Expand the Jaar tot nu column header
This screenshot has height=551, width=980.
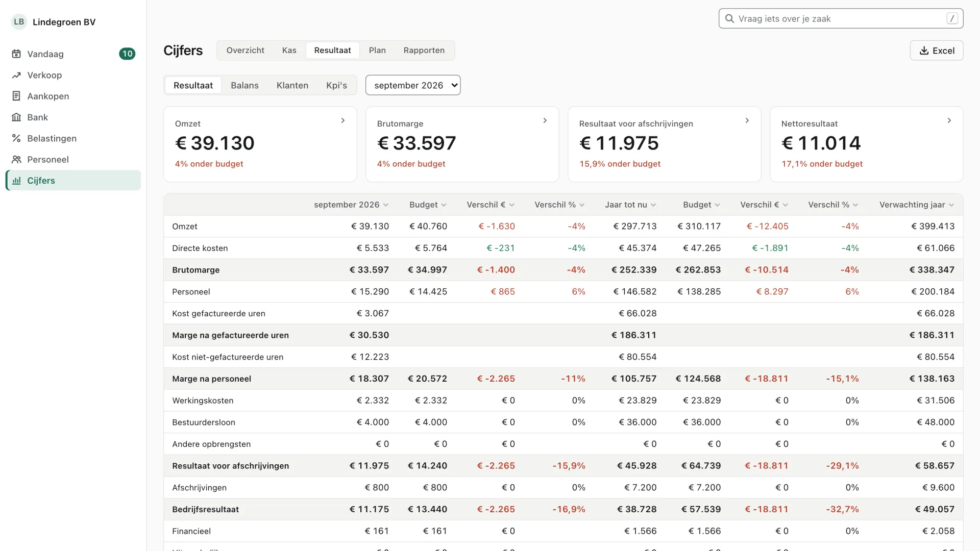(x=630, y=205)
